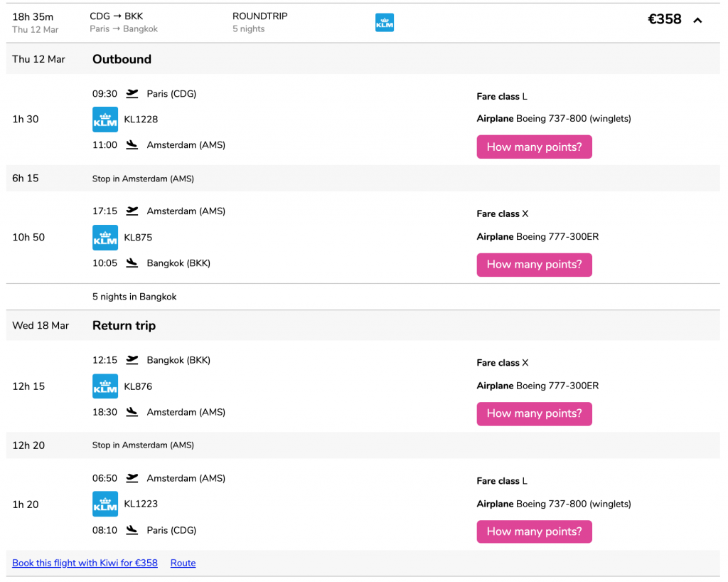Click the takeoff icon at 17:15 Amsterdam (AMS)
Screen dimensions: 728x582
132,211
